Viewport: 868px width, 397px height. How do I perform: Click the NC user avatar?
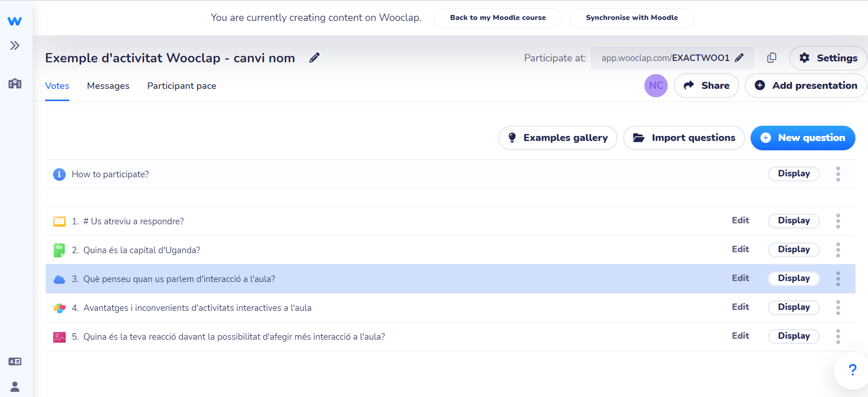[656, 86]
